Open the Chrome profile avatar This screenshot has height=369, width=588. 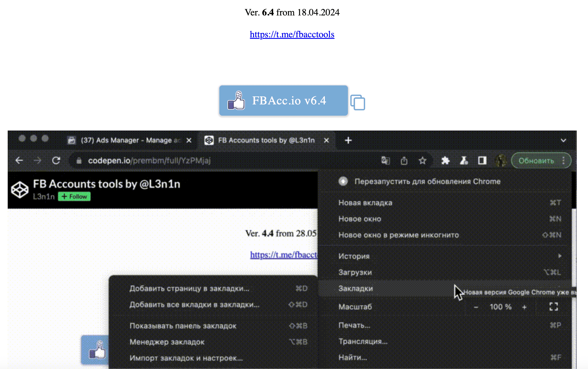tap(501, 160)
